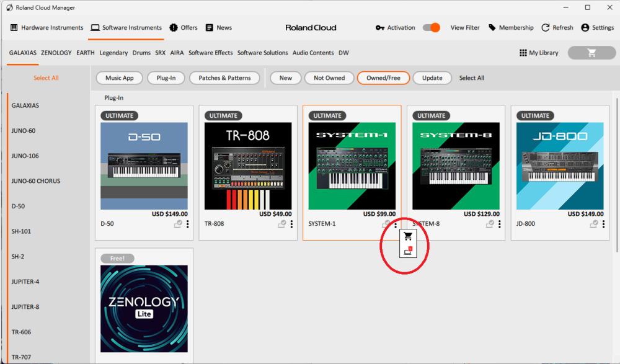Expand the SYSTEM-8 card's three-dot menu

coord(499,224)
